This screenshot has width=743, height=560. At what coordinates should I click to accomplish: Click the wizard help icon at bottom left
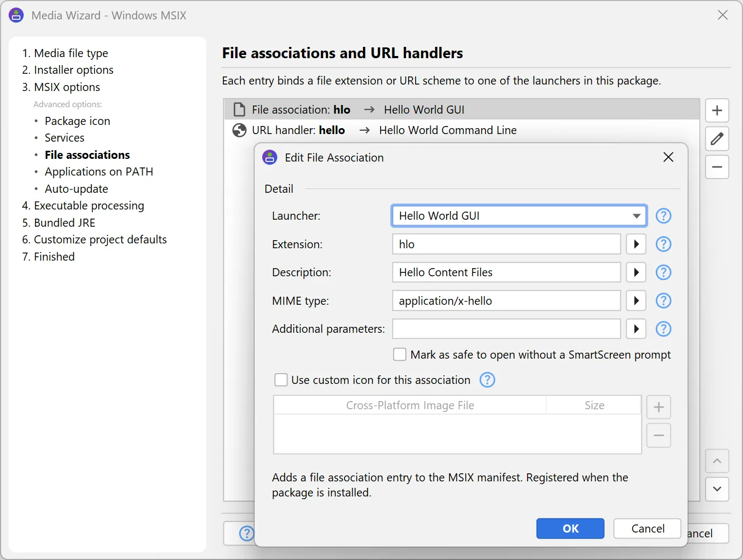(246, 534)
